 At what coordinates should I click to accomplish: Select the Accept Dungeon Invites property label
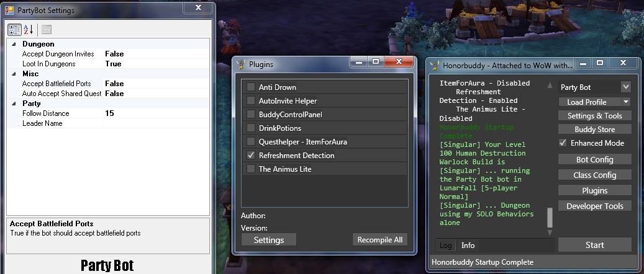pos(58,54)
